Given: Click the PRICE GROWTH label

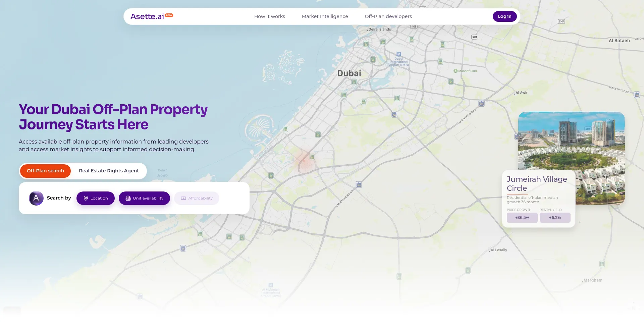Looking at the screenshot, I should [519, 210].
